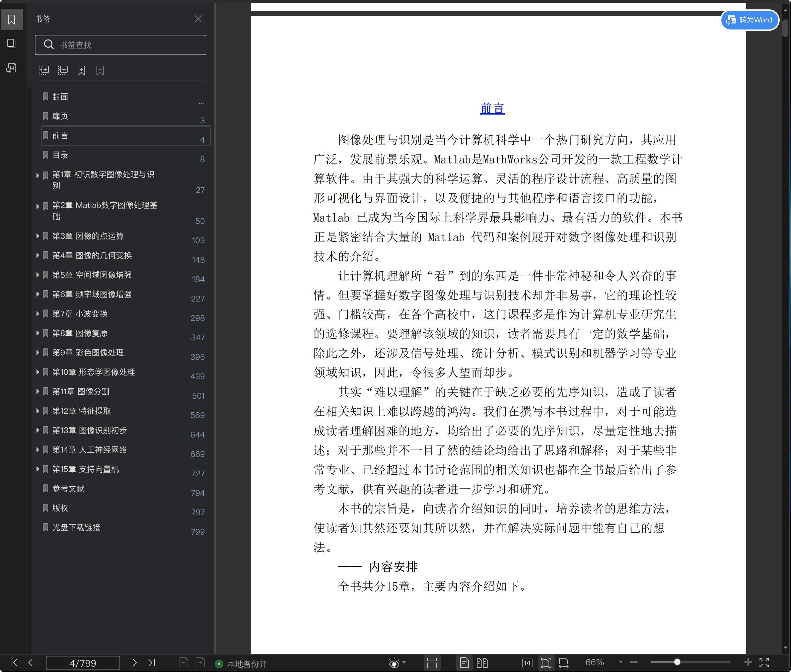
Task: Open 第14章 人工神经网络 bookmark
Action: tap(89, 450)
